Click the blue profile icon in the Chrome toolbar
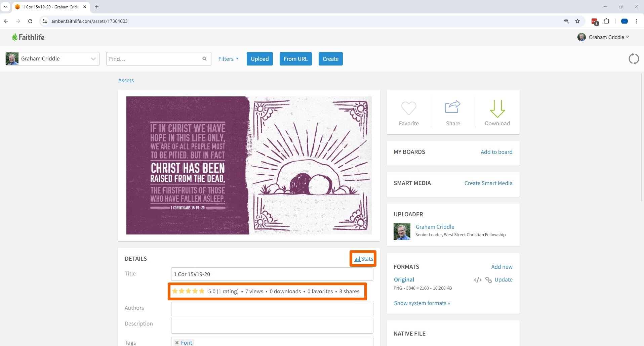 pos(625,21)
